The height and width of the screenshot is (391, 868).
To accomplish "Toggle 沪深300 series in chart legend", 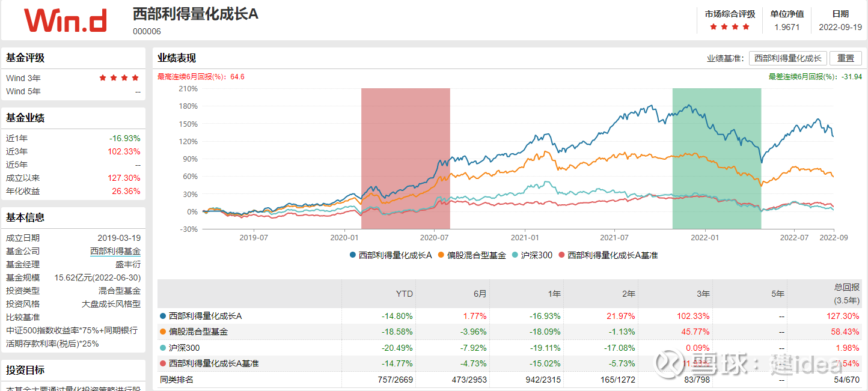I will pos(532,255).
